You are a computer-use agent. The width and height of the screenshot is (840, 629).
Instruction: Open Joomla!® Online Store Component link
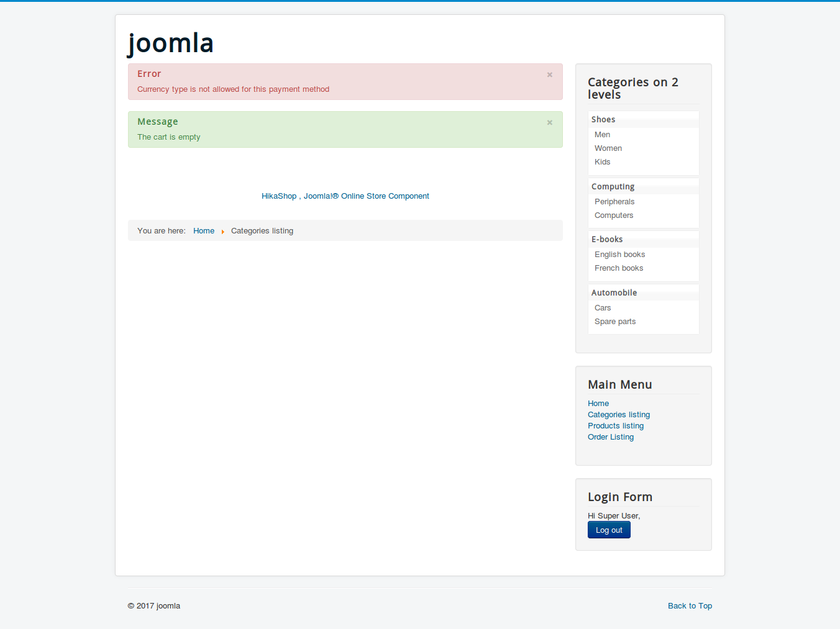tap(366, 196)
